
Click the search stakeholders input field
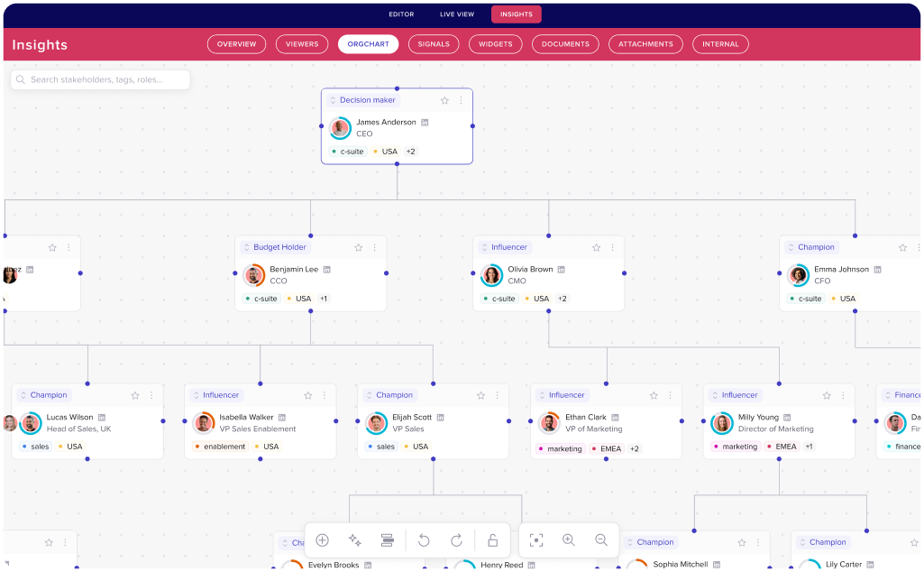point(100,79)
